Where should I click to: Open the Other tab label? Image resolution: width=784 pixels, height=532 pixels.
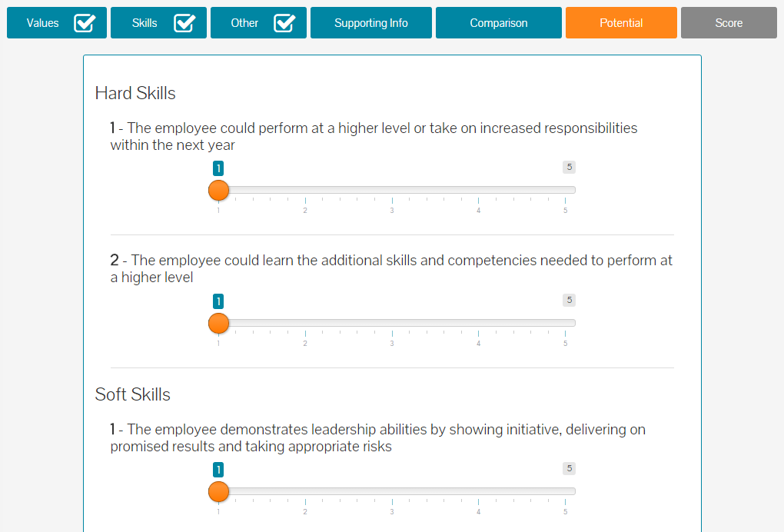[x=244, y=23]
